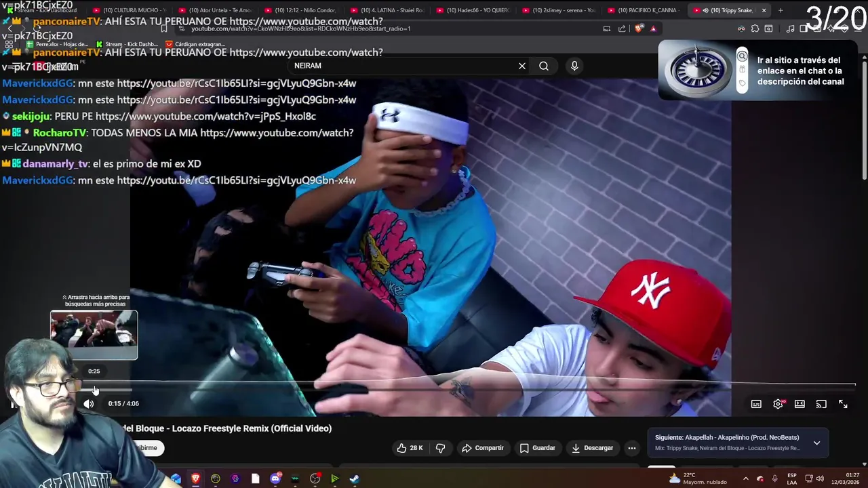Click the YouTube search magnifier button
Viewport: 868px width, 488px height.
click(544, 66)
